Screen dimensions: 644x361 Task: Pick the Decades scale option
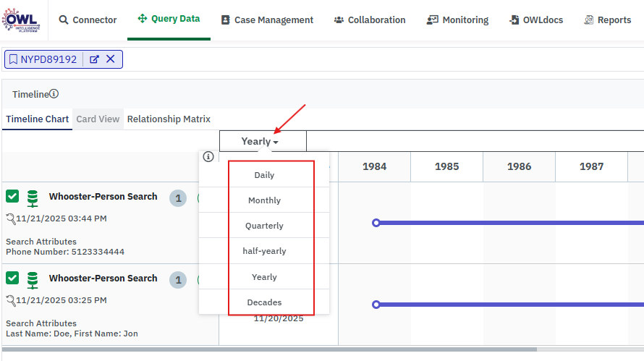(264, 302)
